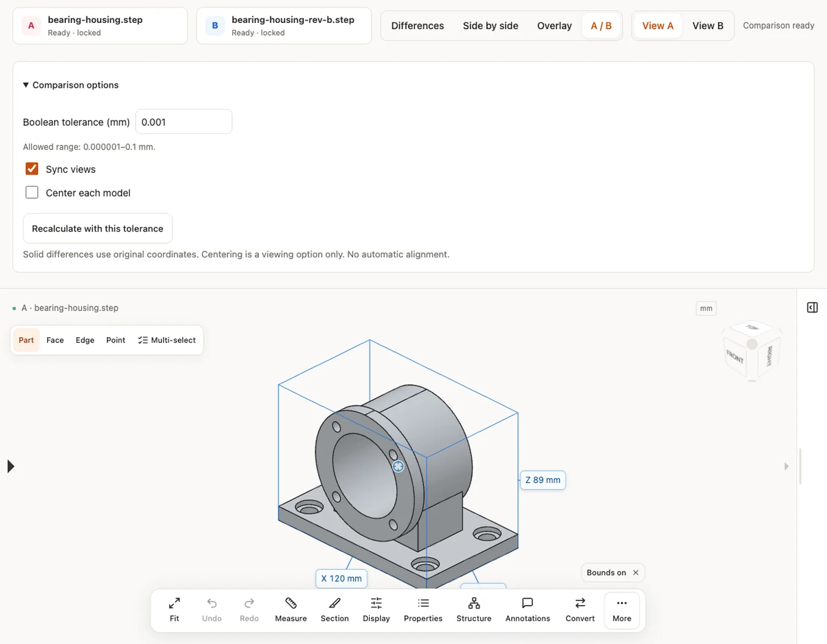This screenshot has width=827, height=644.
Task: Turn on Multi-select mode
Action: click(x=167, y=340)
